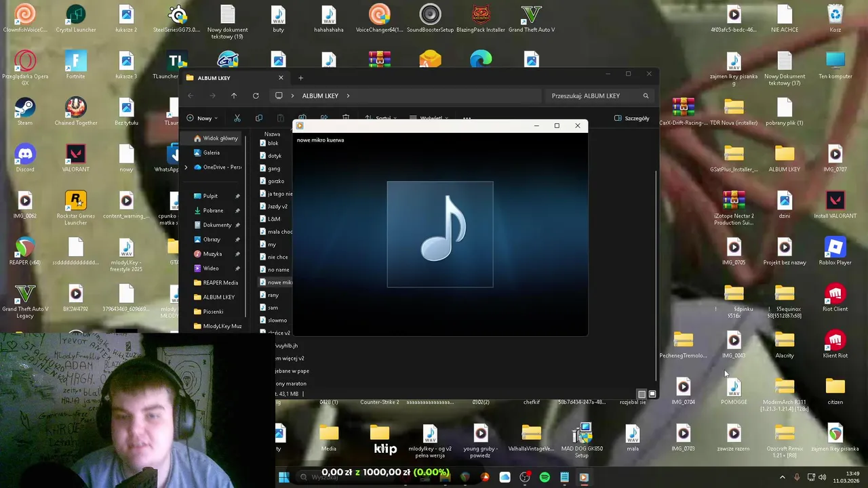Select the Kosz recycle bin icon

coord(835,18)
